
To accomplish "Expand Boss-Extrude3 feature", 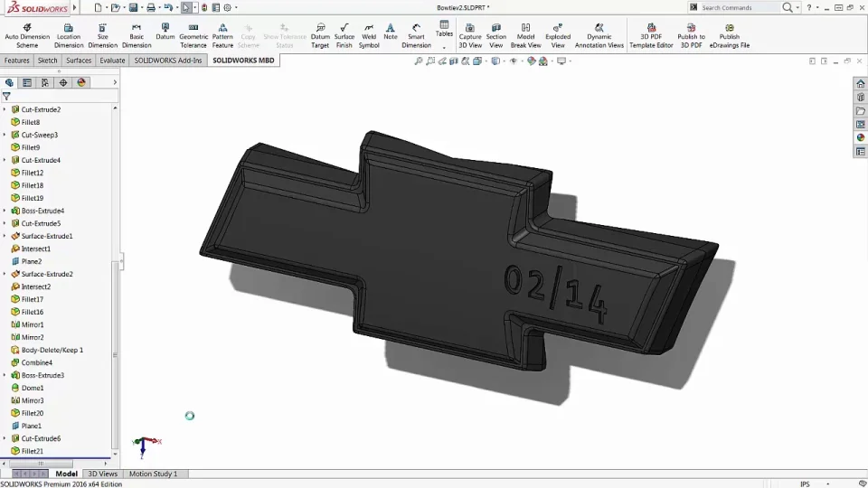I will pos(5,375).
